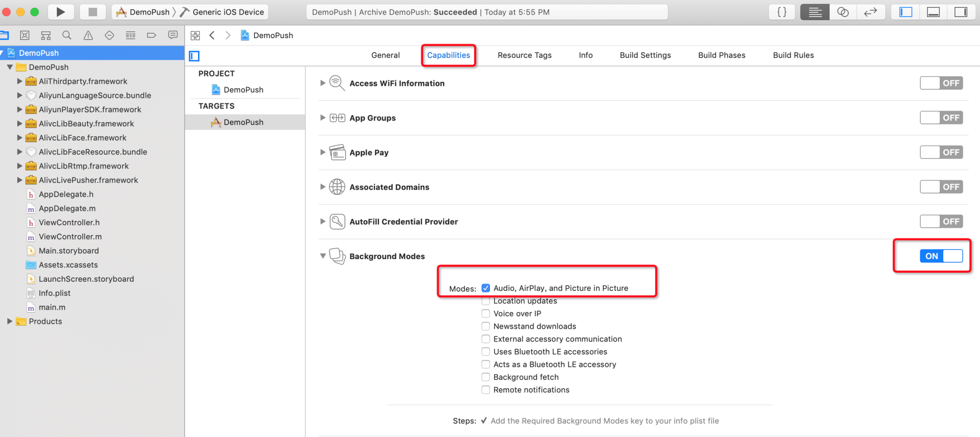Choose the Generic iOS Device destination
Image resolution: width=980 pixels, height=437 pixels.
(x=222, y=12)
